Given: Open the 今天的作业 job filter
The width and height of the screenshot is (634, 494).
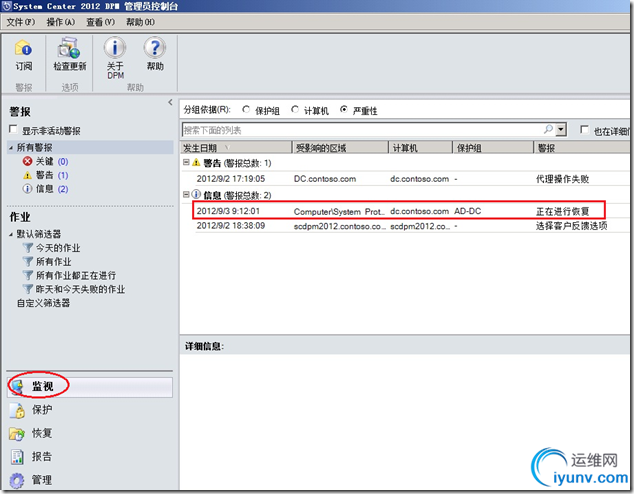Looking at the screenshot, I should (51, 248).
